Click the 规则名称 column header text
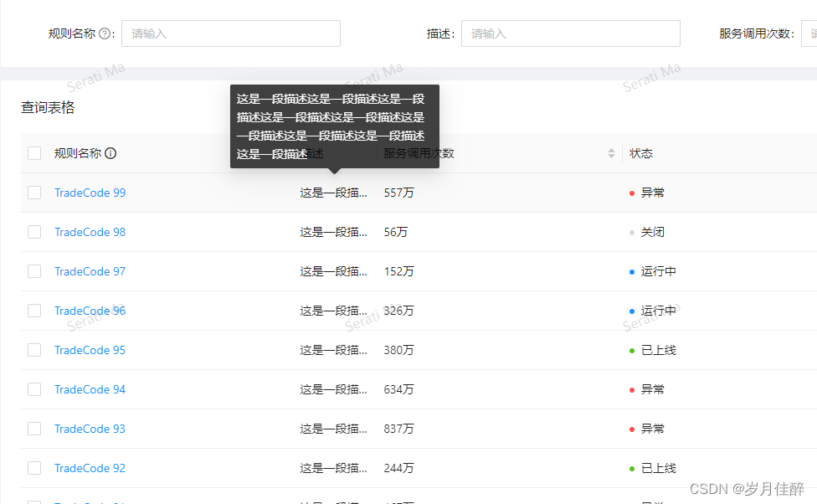The height and width of the screenshot is (504, 817). point(78,153)
